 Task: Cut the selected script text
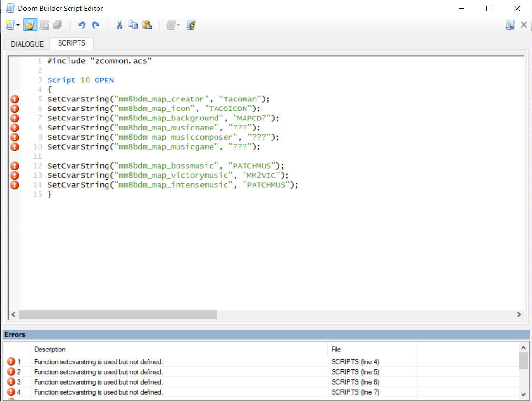point(119,25)
